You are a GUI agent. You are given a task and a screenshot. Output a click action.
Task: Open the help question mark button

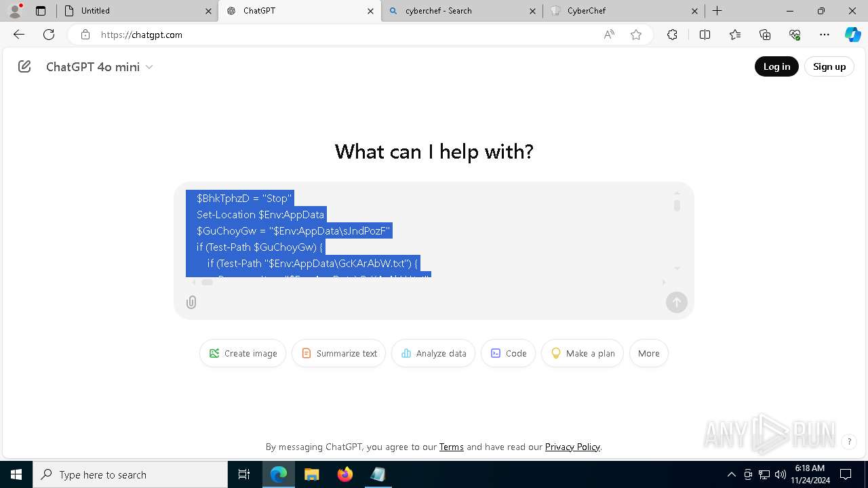[x=849, y=442]
